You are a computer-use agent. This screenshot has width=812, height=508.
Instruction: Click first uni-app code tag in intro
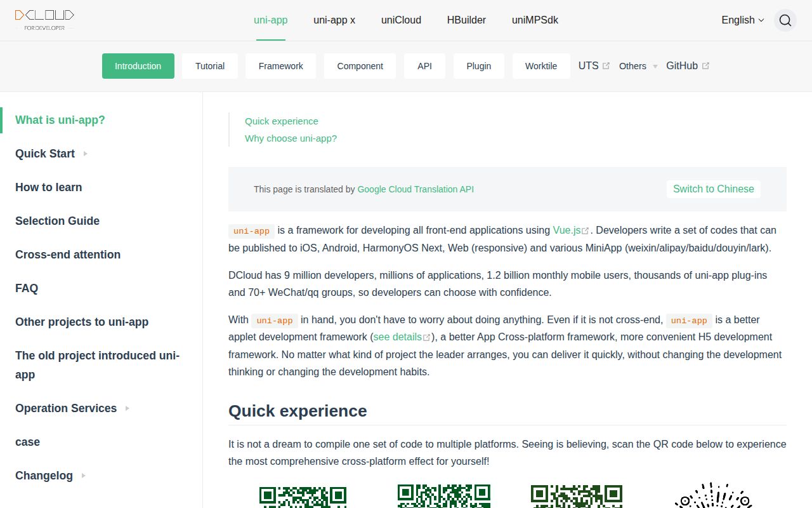point(251,231)
